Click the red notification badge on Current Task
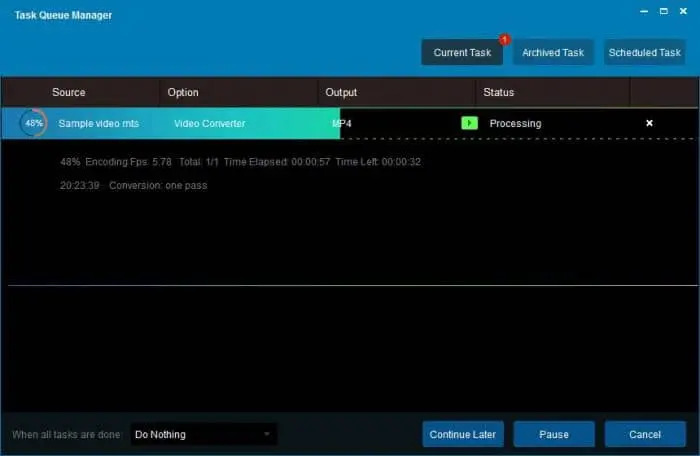This screenshot has width=700, height=456. [x=505, y=40]
